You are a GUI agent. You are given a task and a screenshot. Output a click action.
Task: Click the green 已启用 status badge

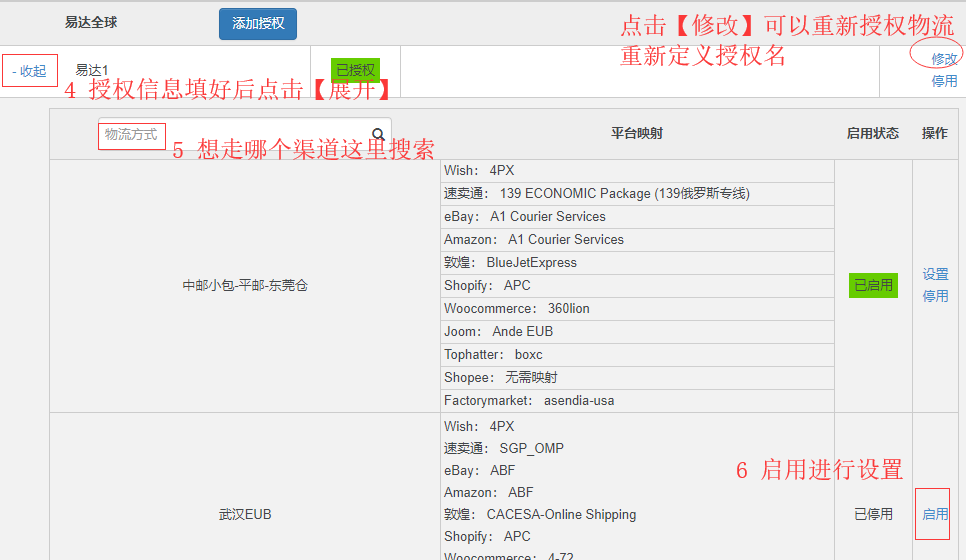(873, 285)
